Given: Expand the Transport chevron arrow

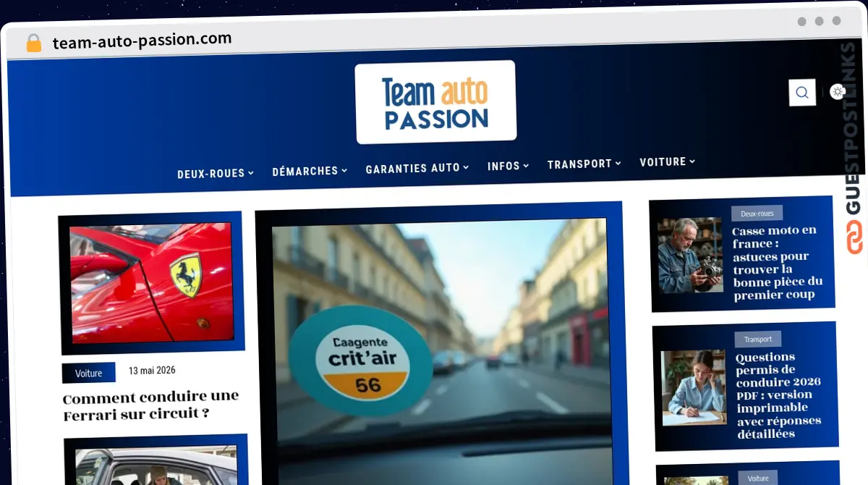Looking at the screenshot, I should (x=618, y=164).
